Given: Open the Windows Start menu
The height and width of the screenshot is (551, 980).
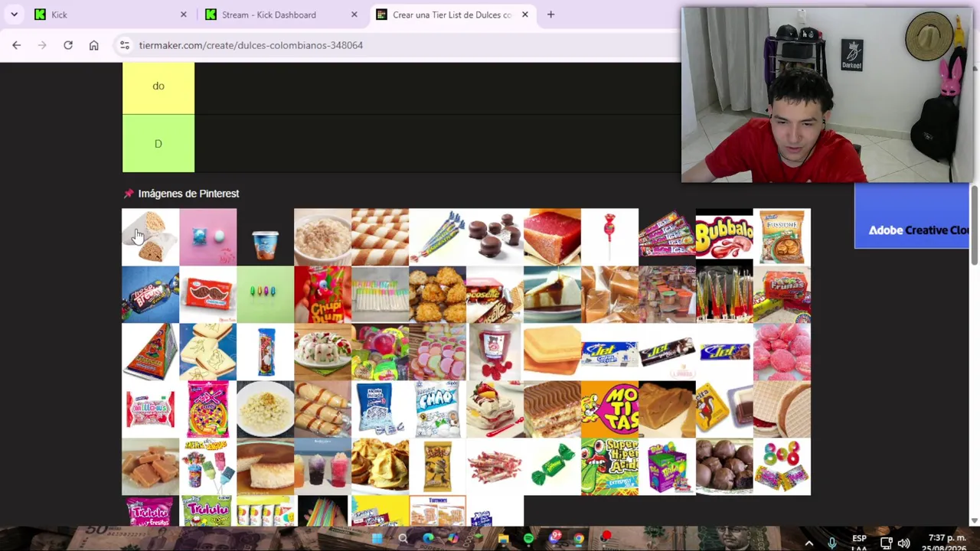Looking at the screenshot, I should (x=377, y=540).
